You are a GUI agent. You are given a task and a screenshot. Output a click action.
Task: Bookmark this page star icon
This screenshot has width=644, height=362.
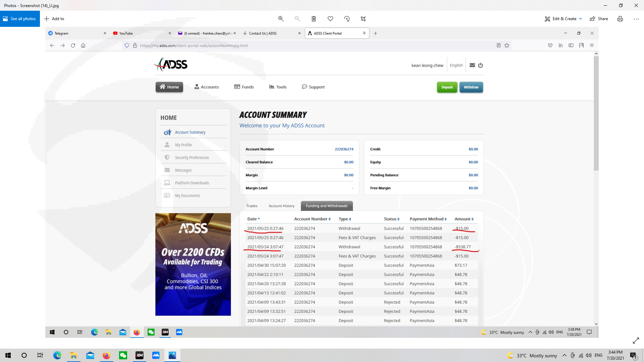click(x=507, y=46)
